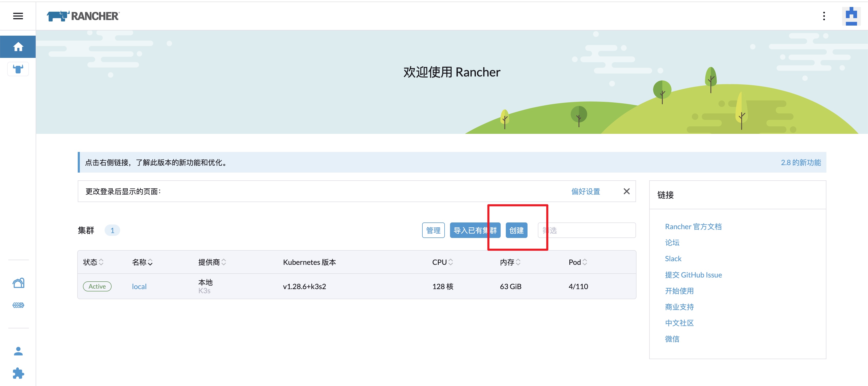Open the Extensions puzzle icon
This screenshot has width=868, height=386.
(18, 373)
